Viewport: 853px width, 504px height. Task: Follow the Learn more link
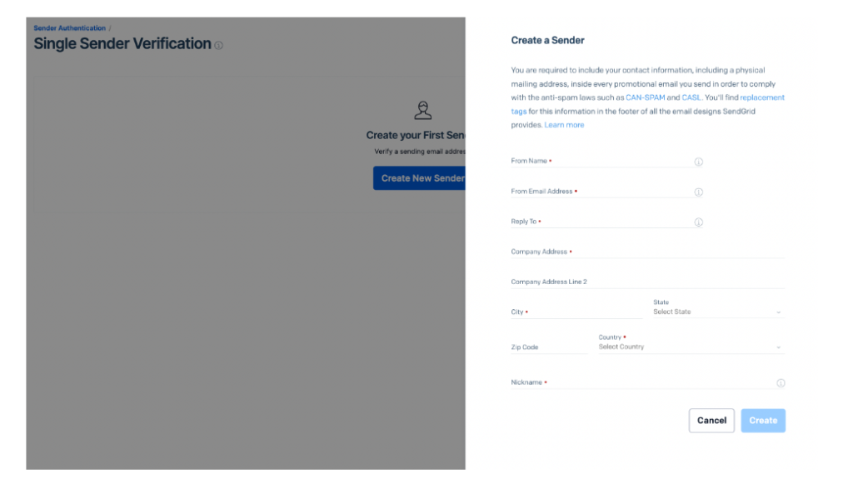pos(564,125)
